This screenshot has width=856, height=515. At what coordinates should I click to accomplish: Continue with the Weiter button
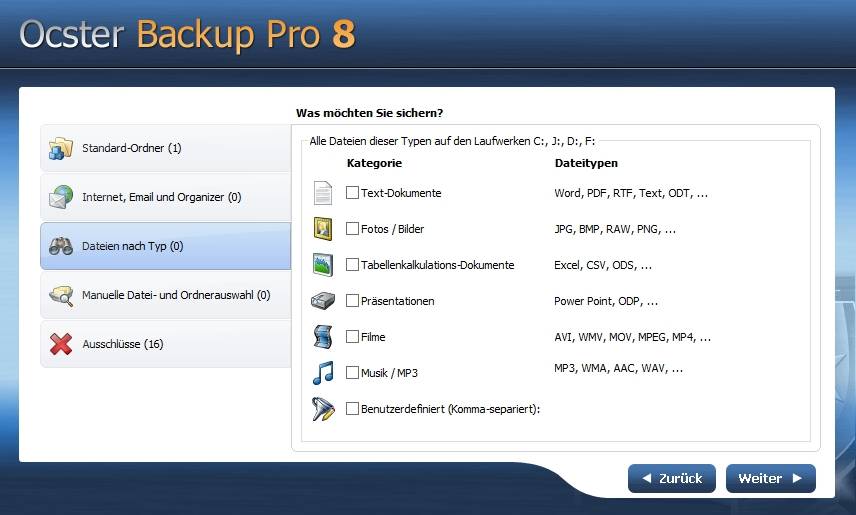[771, 478]
